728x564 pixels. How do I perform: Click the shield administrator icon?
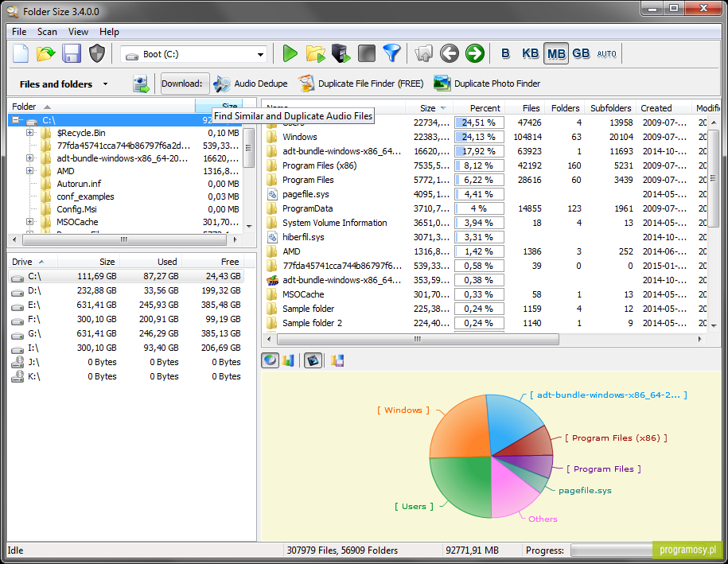point(96,54)
